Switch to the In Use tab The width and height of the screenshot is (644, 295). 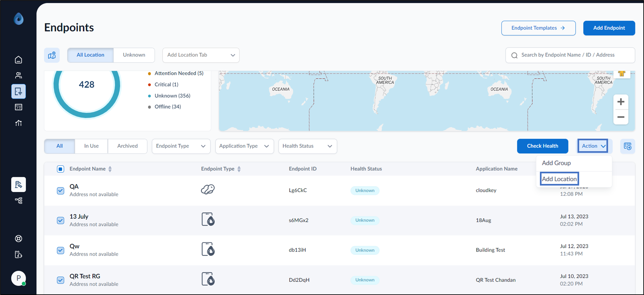point(91,146)
